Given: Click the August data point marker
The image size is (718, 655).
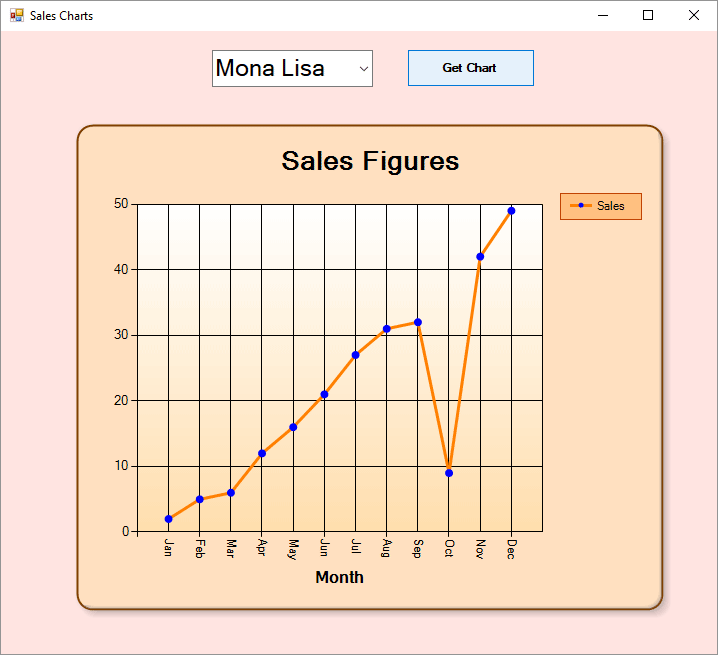Looking at the screenshot, I should point(386,329).
